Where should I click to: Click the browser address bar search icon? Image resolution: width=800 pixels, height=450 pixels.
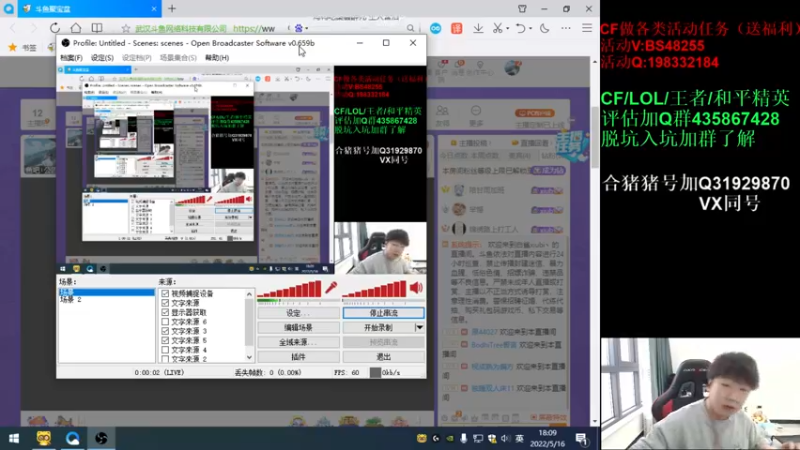(x=411, y=29)
